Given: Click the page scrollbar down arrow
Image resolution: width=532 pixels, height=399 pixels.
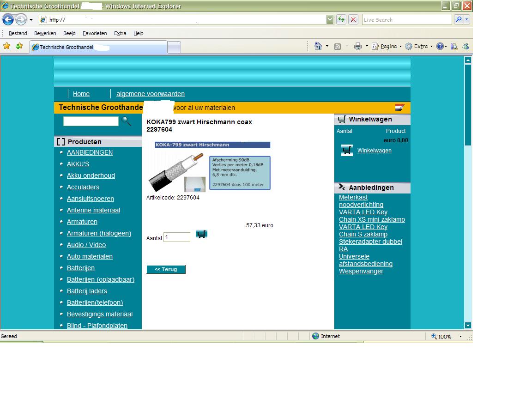Looking at the screenshot, I should click(468, 326).
